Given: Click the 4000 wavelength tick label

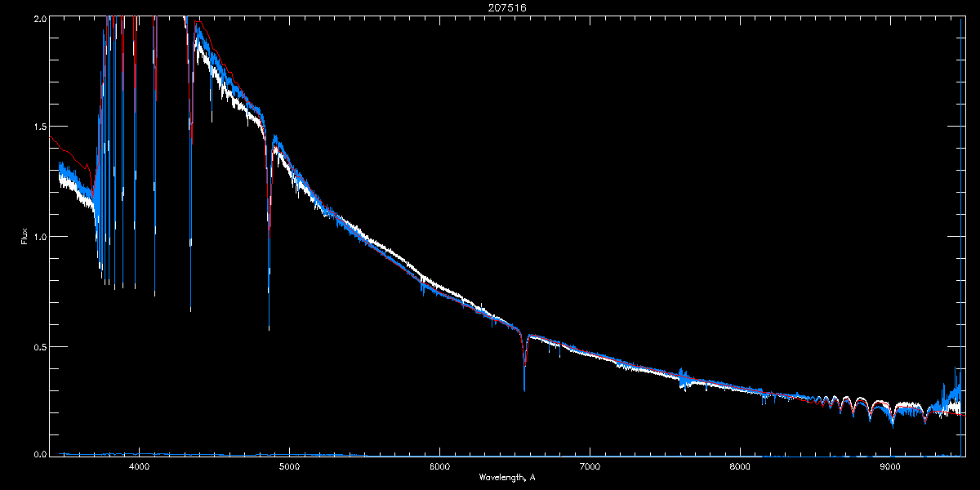Looking at the screenshot, I should [139, 467].
